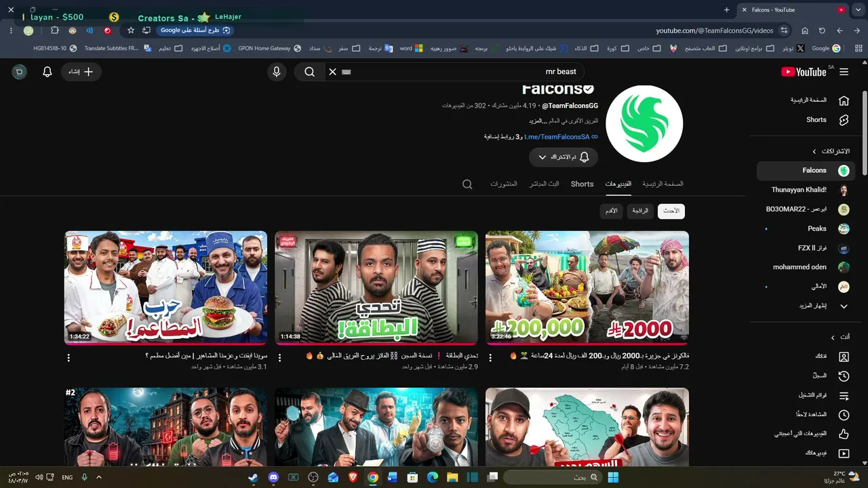Open the Posts (المنشورات) channel tab
Viewport: 868px width, 488px height.
coord(504,184)
